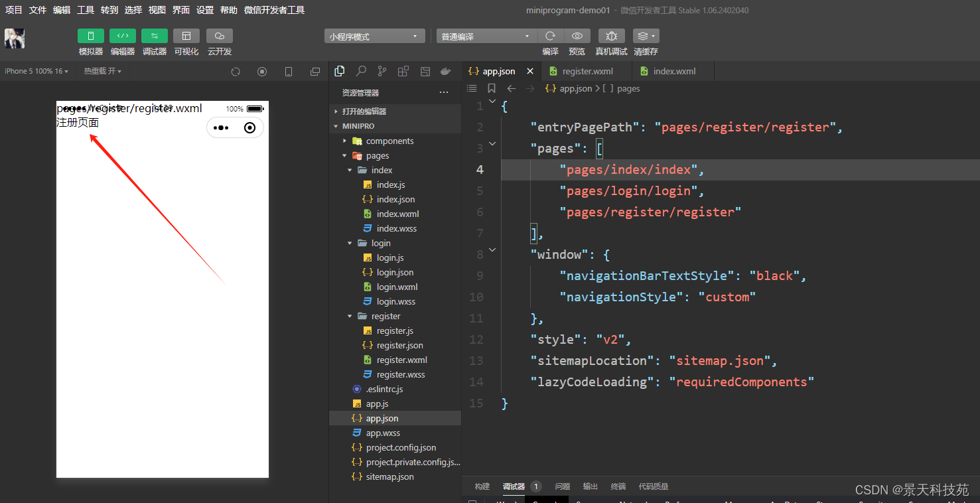
Task: Open the 项目 (Project) menu
Action: pyautogui.click(x=14, y=10)
